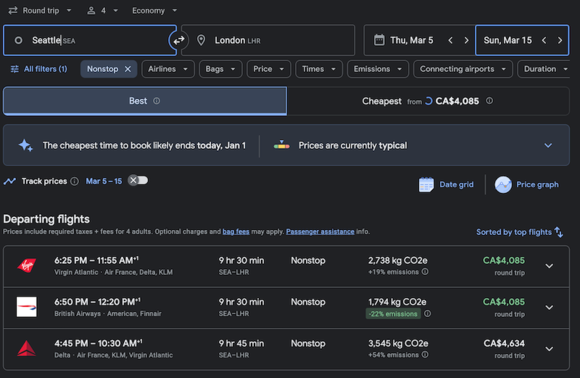Switch to the Cheapest tab

[428, 101]
